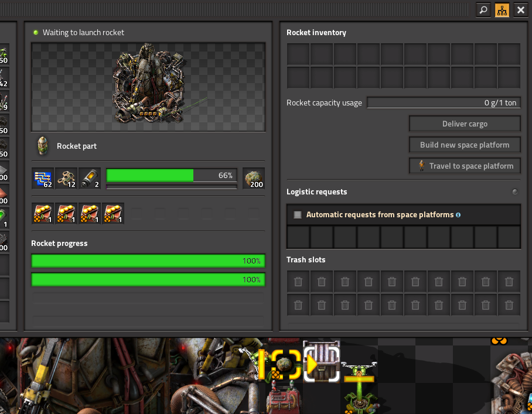Click the first empty module slot
Viewport: 532px width, 414px height.
(137, 214)
